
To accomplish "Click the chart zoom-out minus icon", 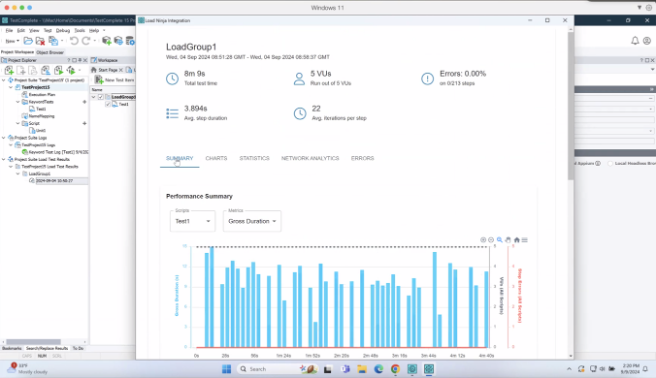I will pyautogui.click(x=491, y=240).
